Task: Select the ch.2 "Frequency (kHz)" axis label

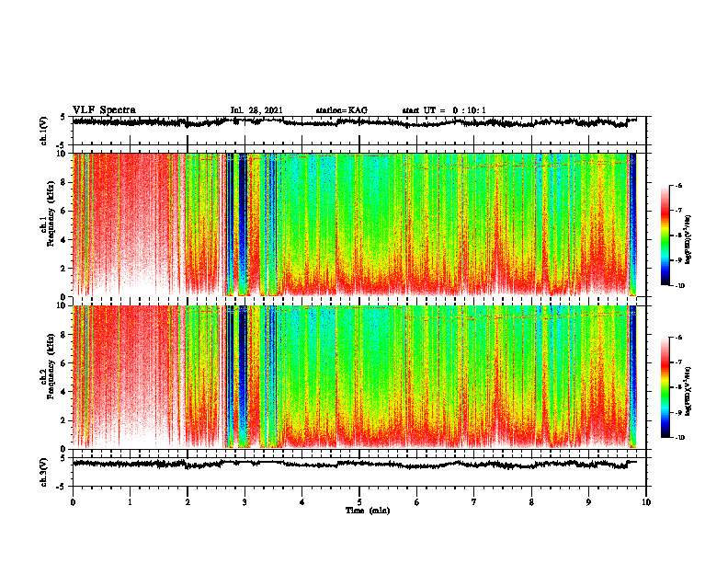Action: coord(51,366)
